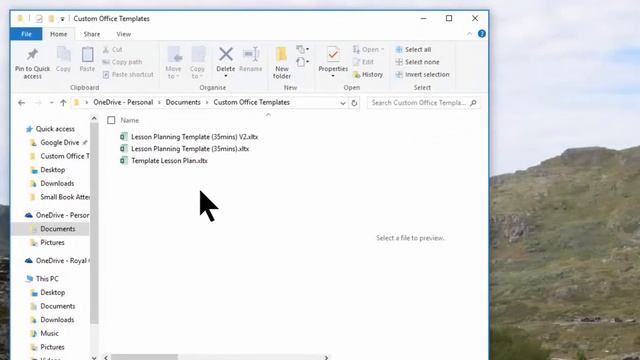Viewport: 640px width, 360px height.
Task: Sort by the Name column header
Action: coord(130,120)
